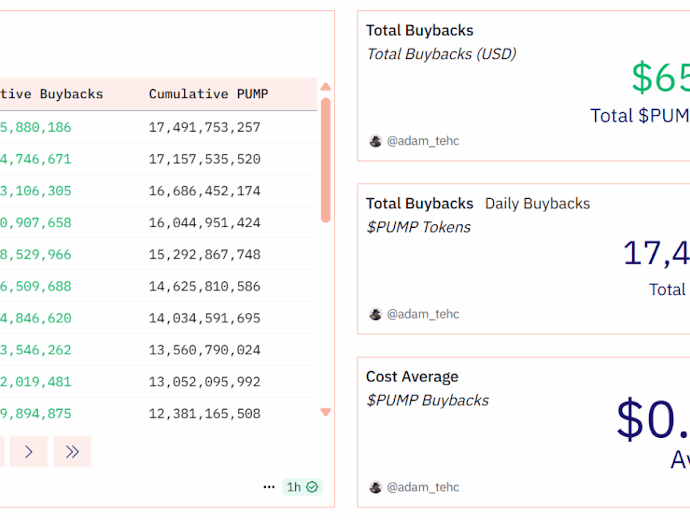Image resolution: width=690 pixels, height=520 pixels.
Task: Select cell 16,686,452,174
Action: pos(205,191)
